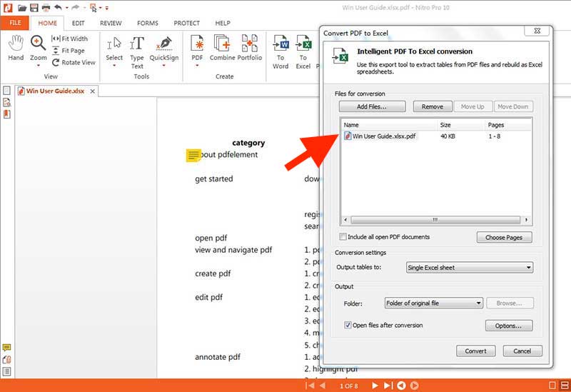571x392 pixels.
Task: Go to next view (circled right arrow) in status bar
Action: (415, 386)
